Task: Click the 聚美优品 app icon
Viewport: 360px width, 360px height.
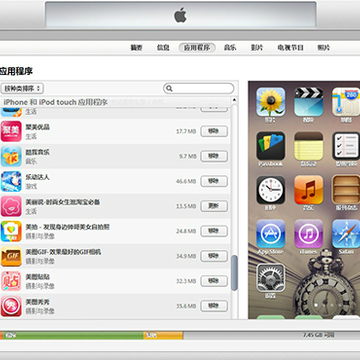Action: click(x=11, y=131)
